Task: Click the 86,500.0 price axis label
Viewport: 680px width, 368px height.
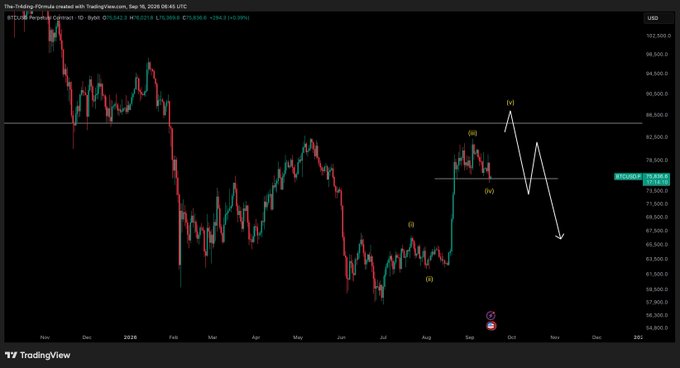Action: click(x=658, y=115)
